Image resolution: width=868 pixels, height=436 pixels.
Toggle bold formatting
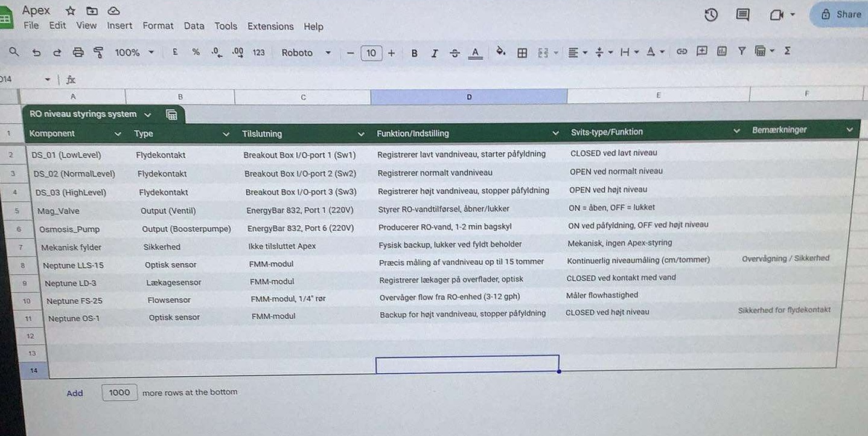tap(414, 53)
